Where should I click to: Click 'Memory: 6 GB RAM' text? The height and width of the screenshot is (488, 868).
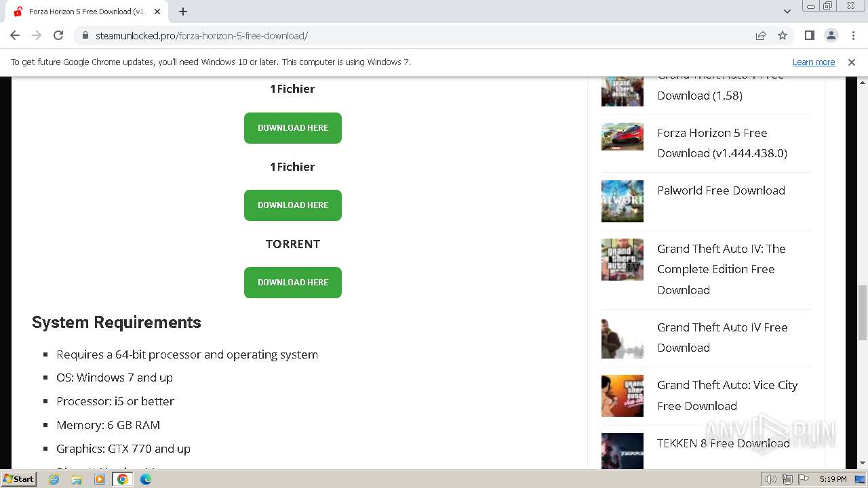108,425
